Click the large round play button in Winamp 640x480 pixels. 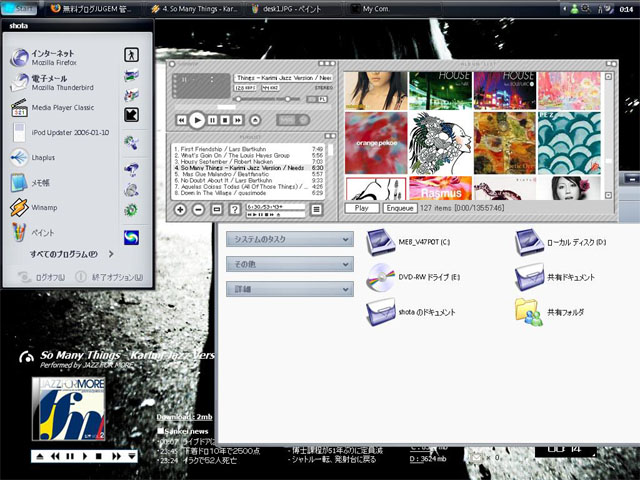(x=197, y=120)
